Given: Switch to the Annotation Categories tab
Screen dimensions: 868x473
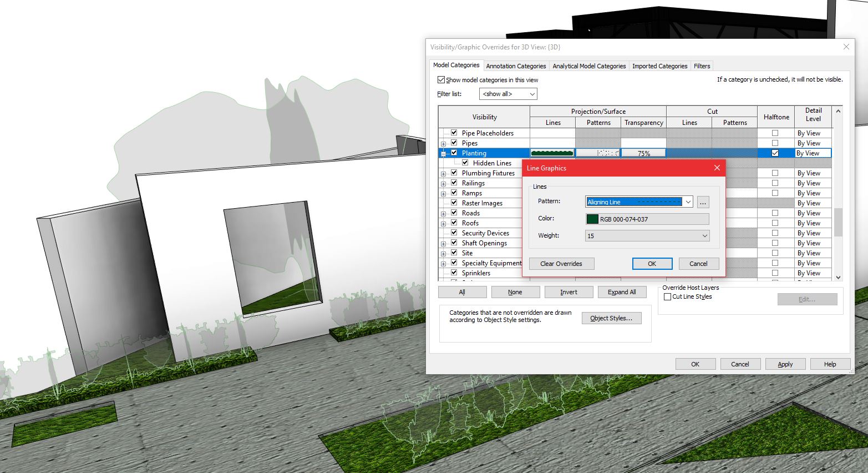Looking at the screenshot, I should coord(515,66).
